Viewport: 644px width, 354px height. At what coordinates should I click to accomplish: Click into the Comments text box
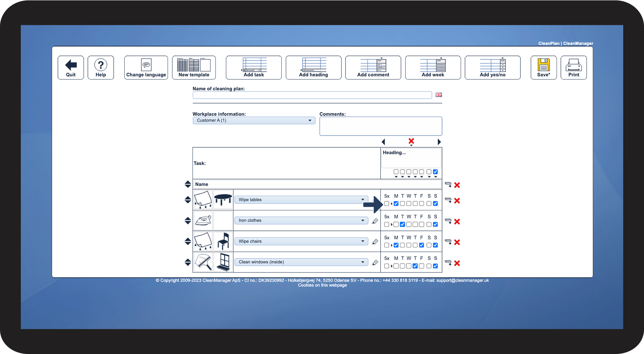pos(381,126)
